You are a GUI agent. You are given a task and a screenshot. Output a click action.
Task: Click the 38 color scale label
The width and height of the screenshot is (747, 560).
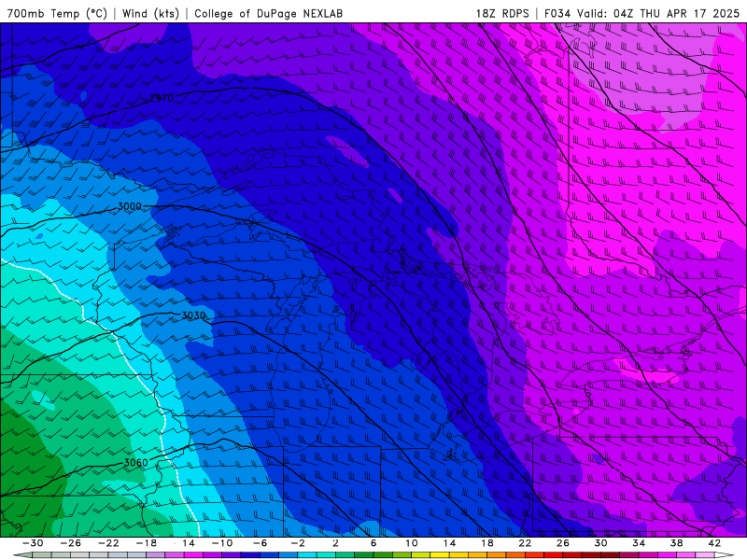point(676,543)
